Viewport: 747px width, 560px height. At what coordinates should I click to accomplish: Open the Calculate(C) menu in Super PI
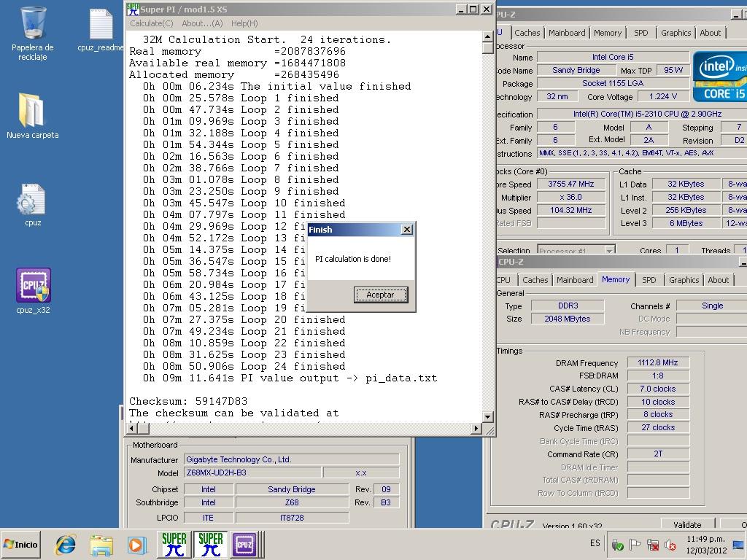pos(152,23)
